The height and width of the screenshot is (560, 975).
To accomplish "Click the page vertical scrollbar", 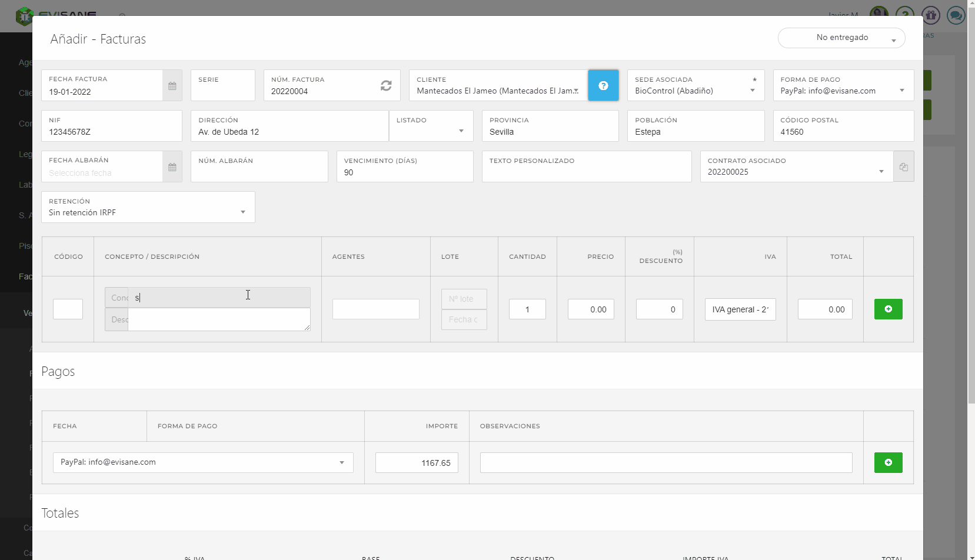I will pyautogui.click(x=971, y=235).
